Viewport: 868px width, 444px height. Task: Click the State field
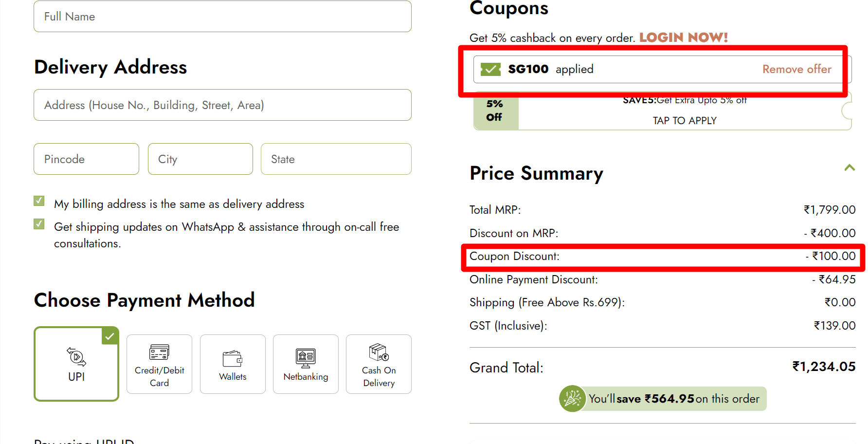[336, 159]
